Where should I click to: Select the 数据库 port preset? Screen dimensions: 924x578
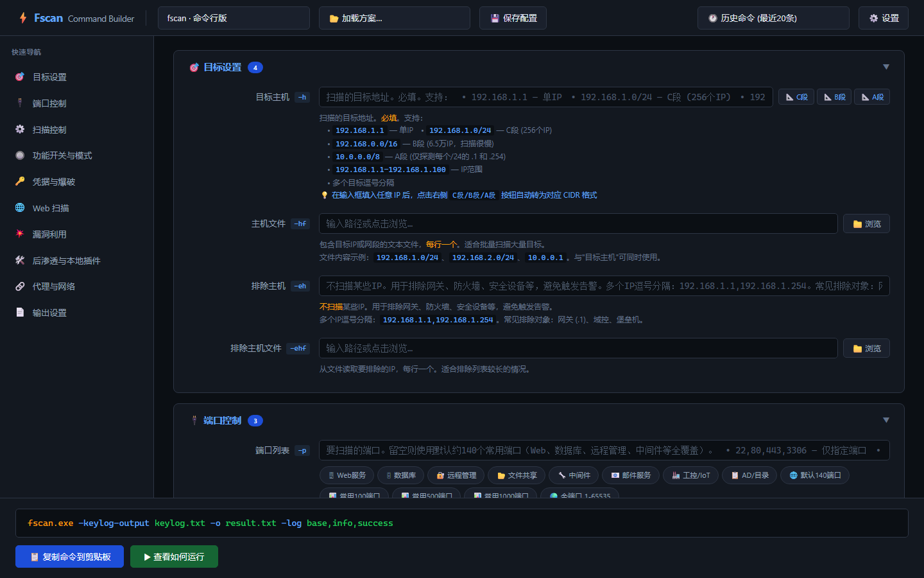(x=401, y=475)
